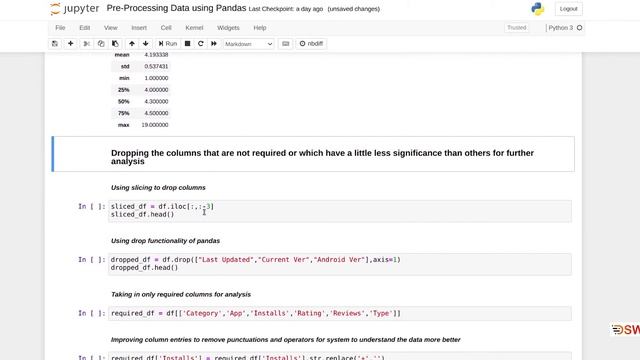Select 'Using drop functionality of pandas' text

(x=165, y=241)
